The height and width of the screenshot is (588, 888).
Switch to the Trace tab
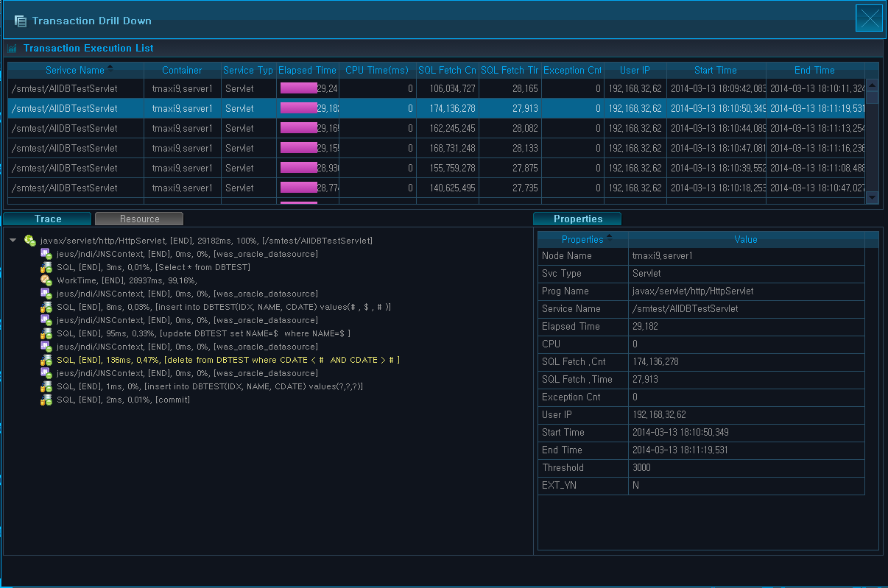[x=48, y=219]
